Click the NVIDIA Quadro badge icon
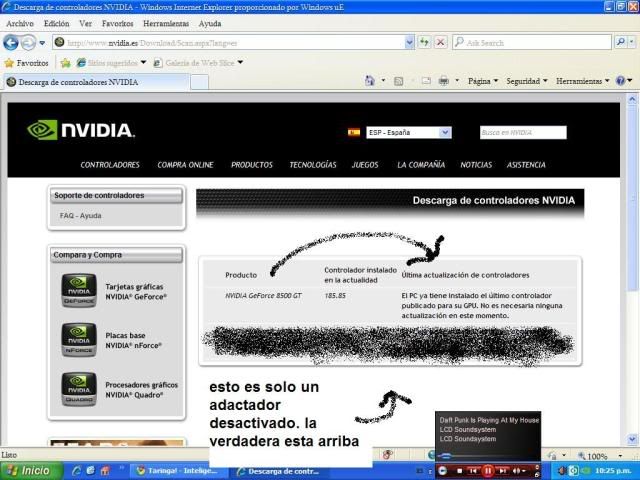Viewport: 640px width, 480px height. tap(79, 389)
